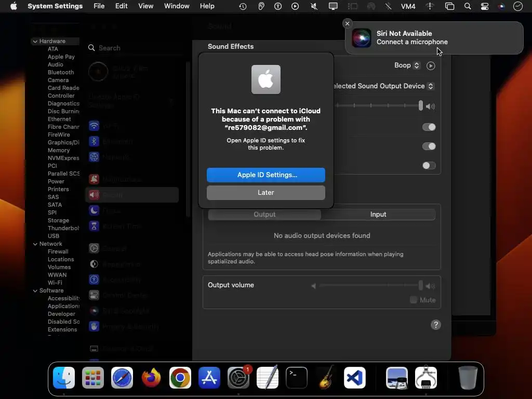Open Spotlight search in menu bar

pos(468,6)
